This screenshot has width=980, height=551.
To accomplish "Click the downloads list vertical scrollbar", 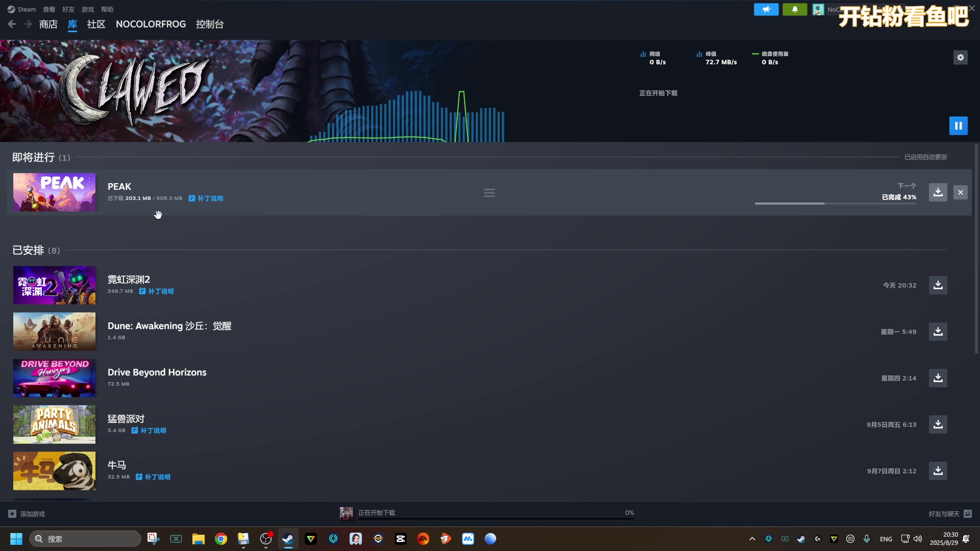I will pyautogui.click(x=976, y=249).
